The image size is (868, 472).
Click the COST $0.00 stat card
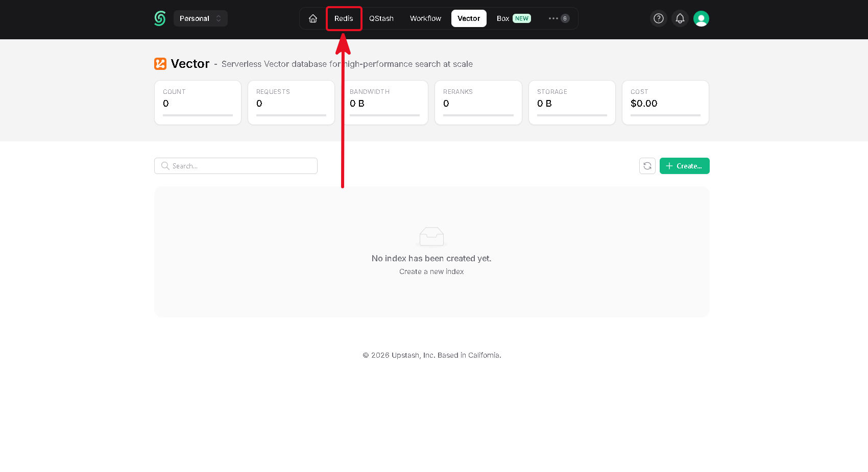click(x=665, y=103)
